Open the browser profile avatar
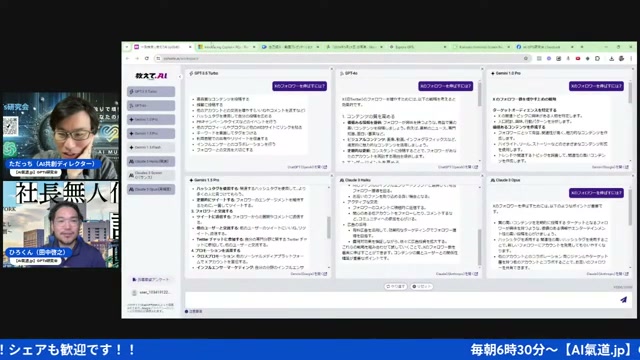Viewport: 640px width, 360px height. coord(621,59)
